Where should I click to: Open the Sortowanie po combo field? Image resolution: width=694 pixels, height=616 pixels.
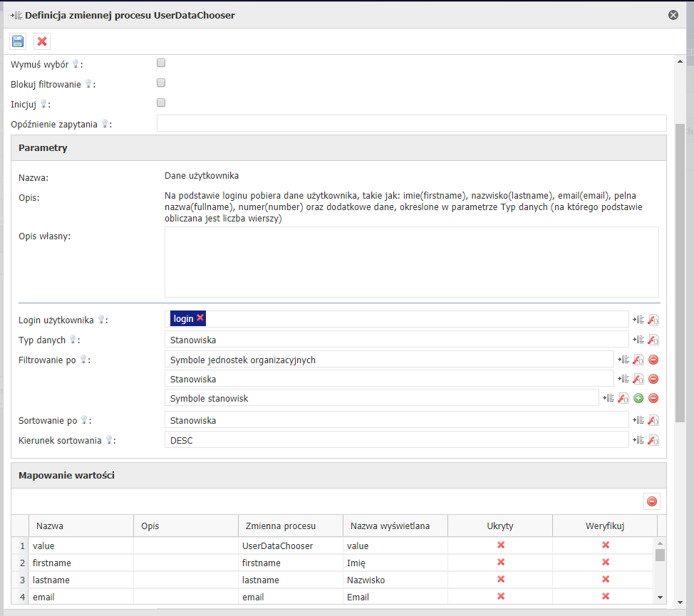396,420
